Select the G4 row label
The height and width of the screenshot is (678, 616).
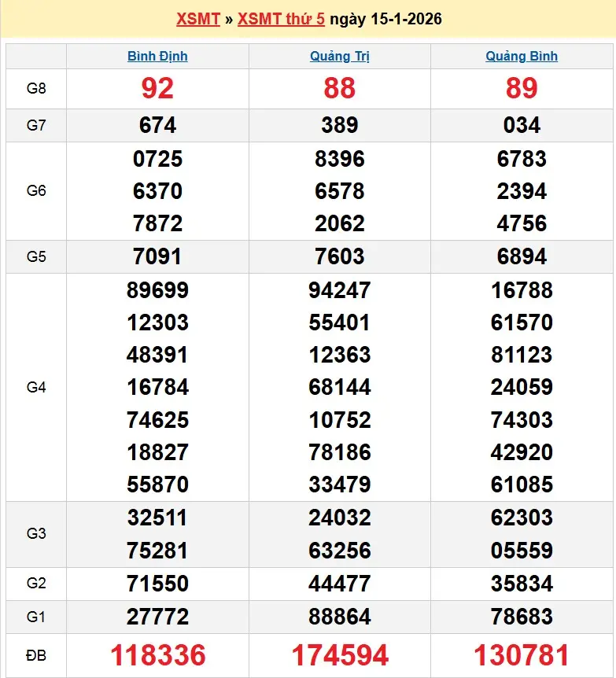coord(36,387)
